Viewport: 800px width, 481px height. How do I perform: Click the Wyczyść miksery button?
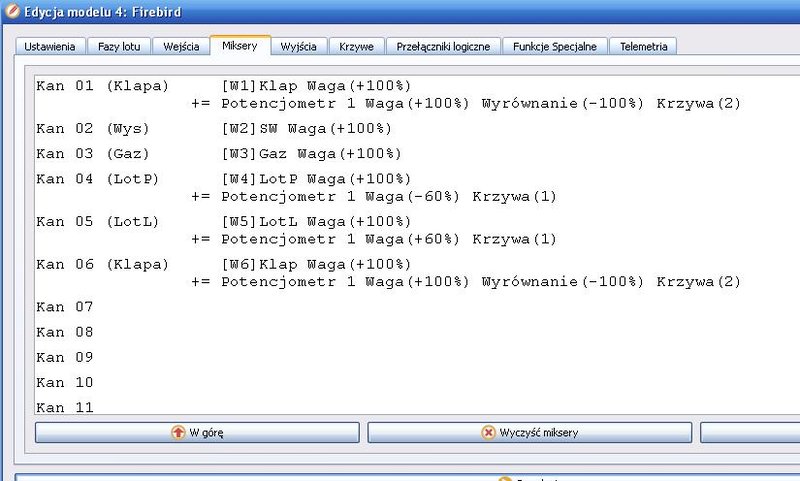click(x=530, y=433)
